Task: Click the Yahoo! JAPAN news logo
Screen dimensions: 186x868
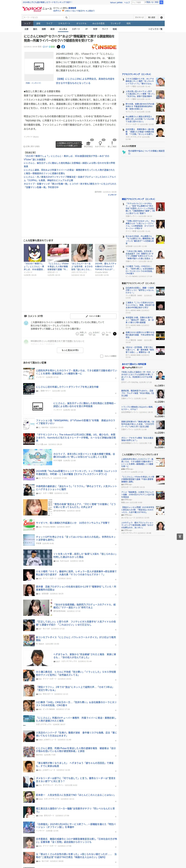Action: (x=37, y=9)
